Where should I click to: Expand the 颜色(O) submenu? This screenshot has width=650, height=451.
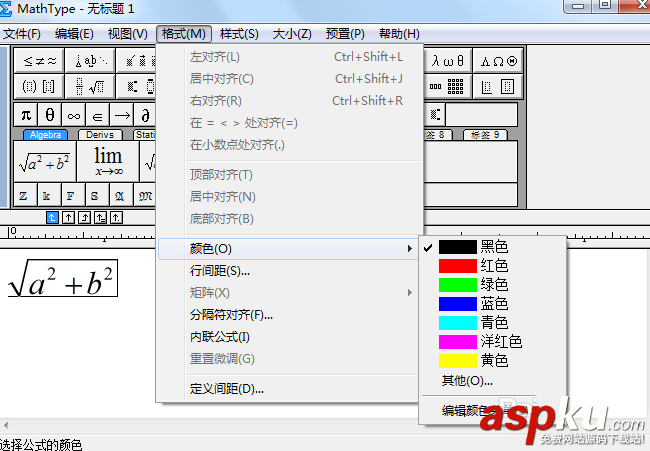point(289,249)
